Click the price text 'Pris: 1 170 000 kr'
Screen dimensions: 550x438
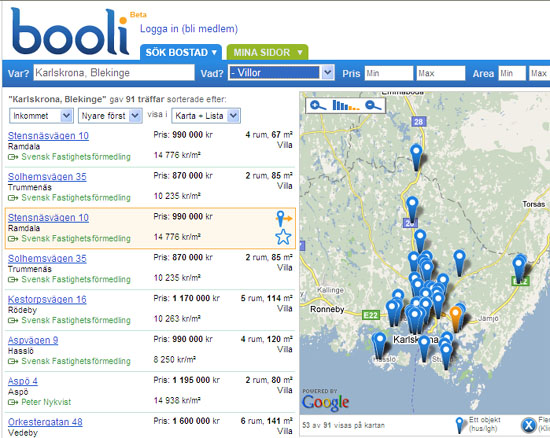click(187, 298)
